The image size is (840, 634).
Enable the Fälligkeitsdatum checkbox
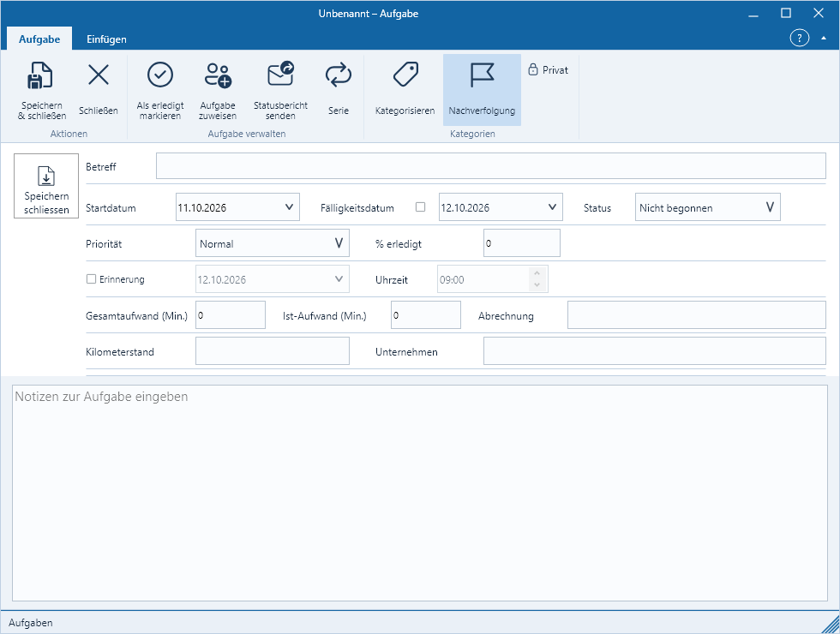[x=421, y=207]
